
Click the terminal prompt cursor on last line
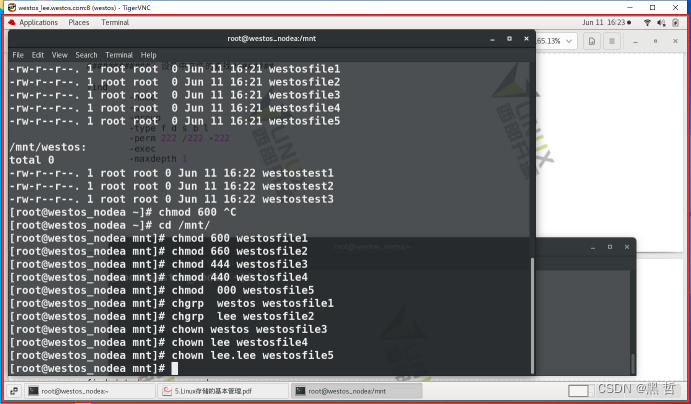tap(175, 369)
